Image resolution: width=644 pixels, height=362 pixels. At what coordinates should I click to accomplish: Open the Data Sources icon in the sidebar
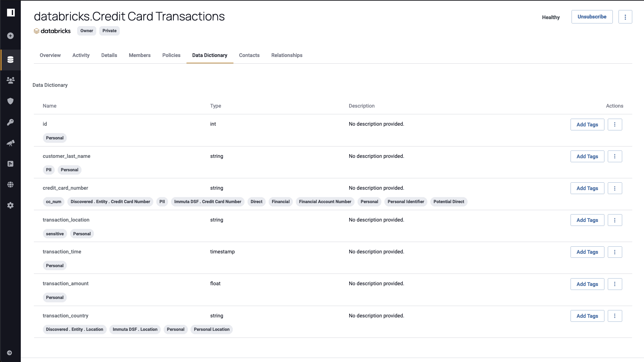click(x=10, y=60)
